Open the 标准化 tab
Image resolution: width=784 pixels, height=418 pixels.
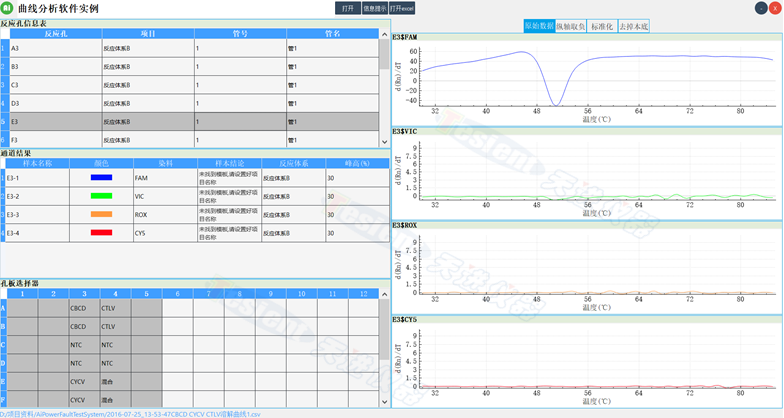pyautogui.click(x=602, y=26)
